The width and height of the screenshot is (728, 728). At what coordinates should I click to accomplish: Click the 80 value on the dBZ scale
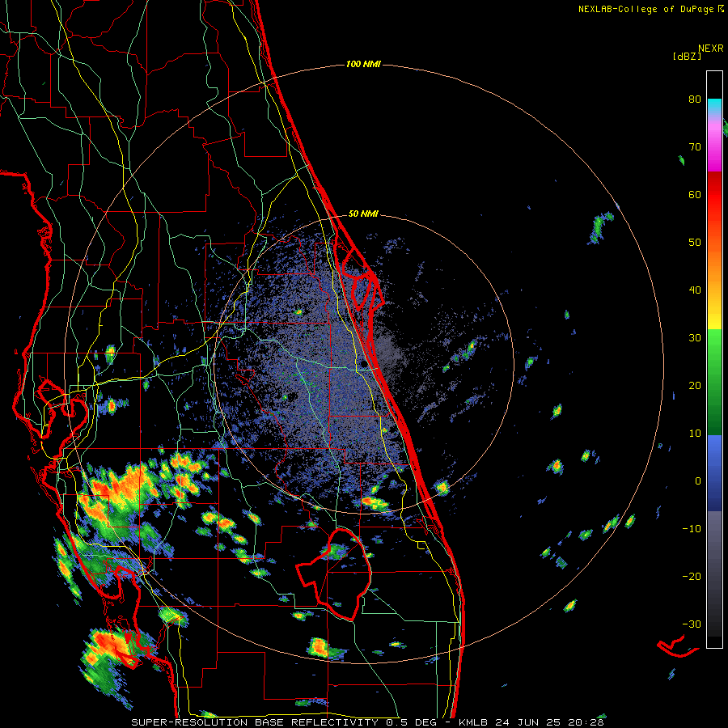point(695,99)
